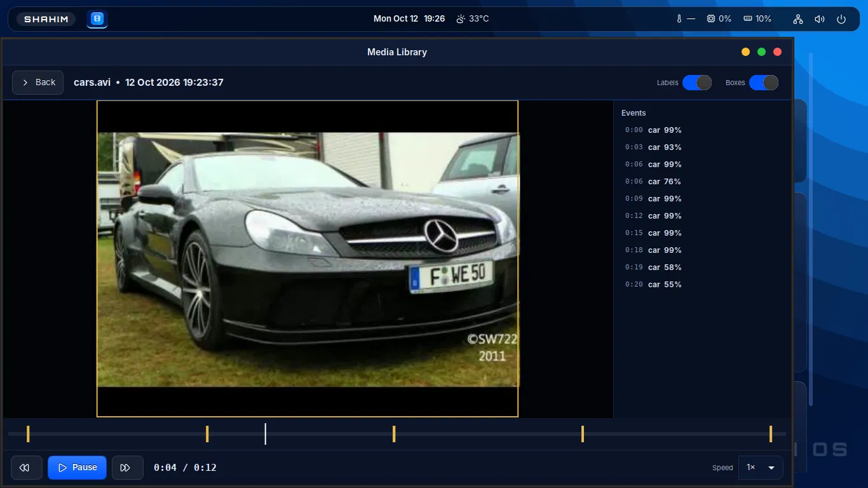Toggle the Boxes switch off
868x488 pixels.
pyautogui.click(x=763, y=83)
